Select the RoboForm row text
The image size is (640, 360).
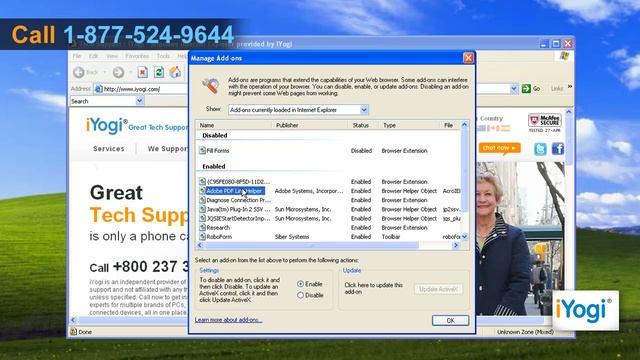click(x=219, y=237)
